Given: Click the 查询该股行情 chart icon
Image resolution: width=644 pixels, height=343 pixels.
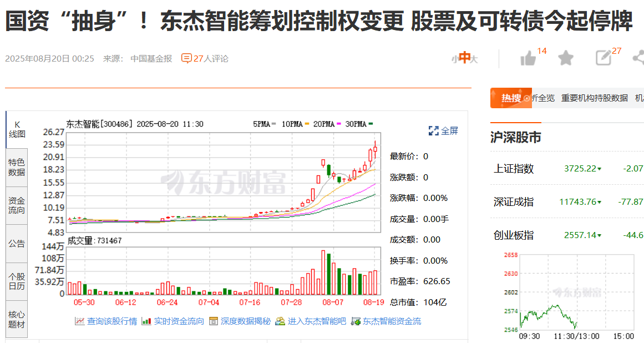Looking at the screenshot, I should pos(80,321).
